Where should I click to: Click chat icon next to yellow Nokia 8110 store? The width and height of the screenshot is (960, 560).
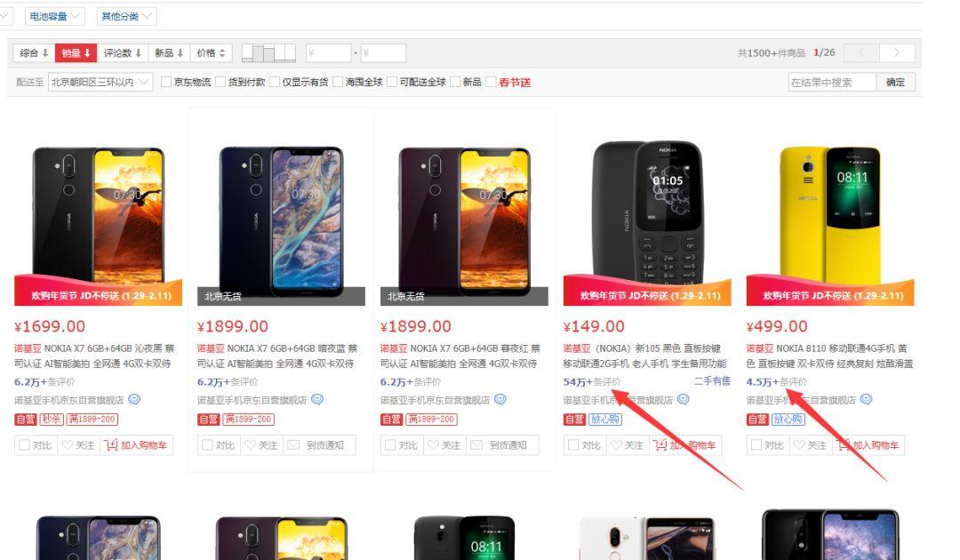[866, 400]
